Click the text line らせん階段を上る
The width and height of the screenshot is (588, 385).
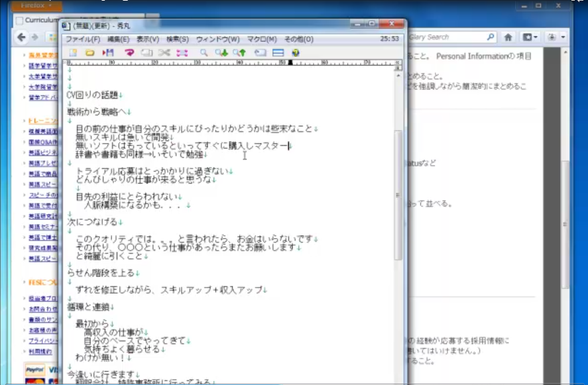coord(101,272)
